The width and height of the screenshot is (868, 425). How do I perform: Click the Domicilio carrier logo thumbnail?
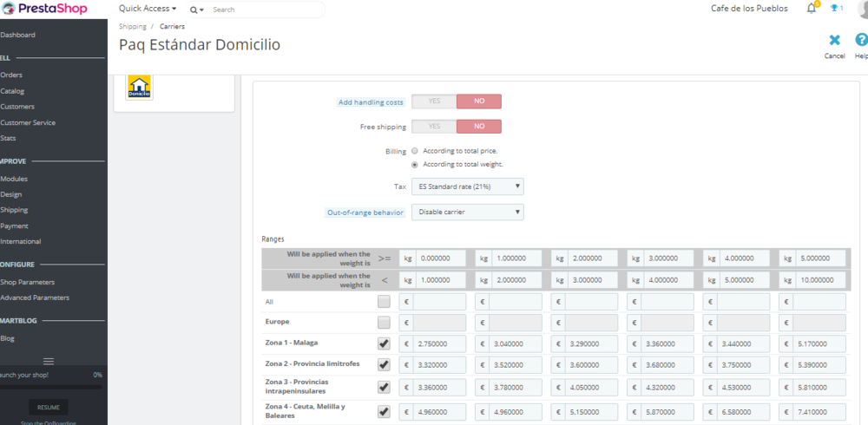click(139, 87)
